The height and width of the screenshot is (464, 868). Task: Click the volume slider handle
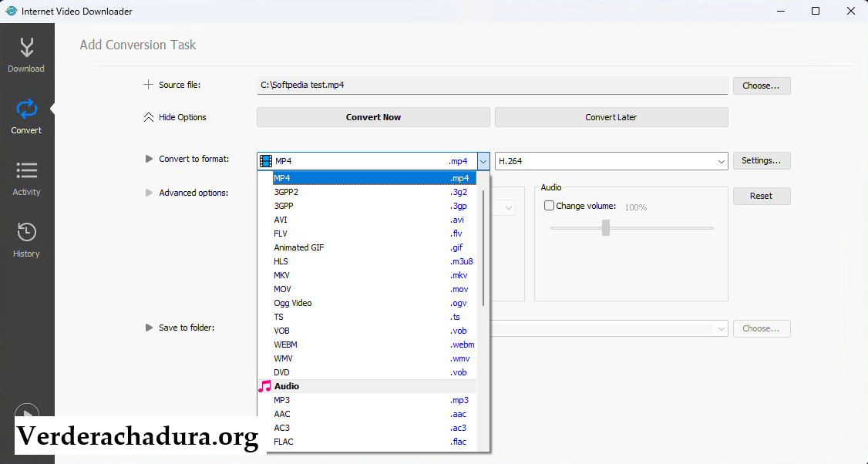(x=606, y=227)
